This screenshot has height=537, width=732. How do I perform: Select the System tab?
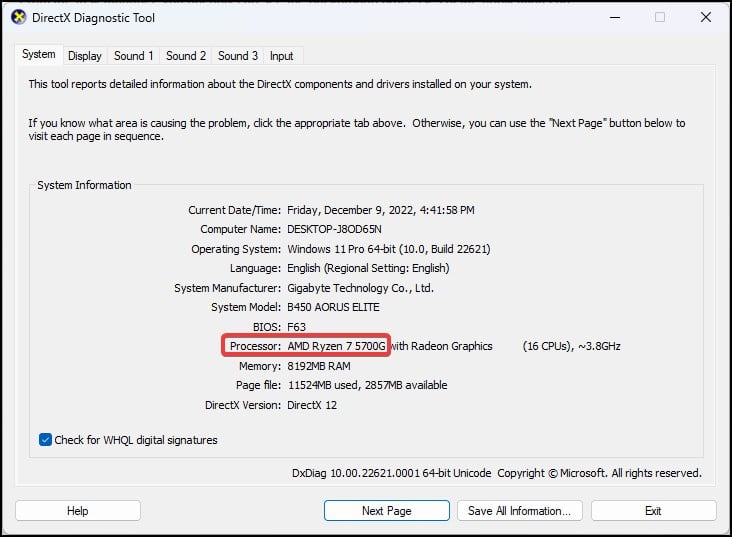(x=39, y=55)
